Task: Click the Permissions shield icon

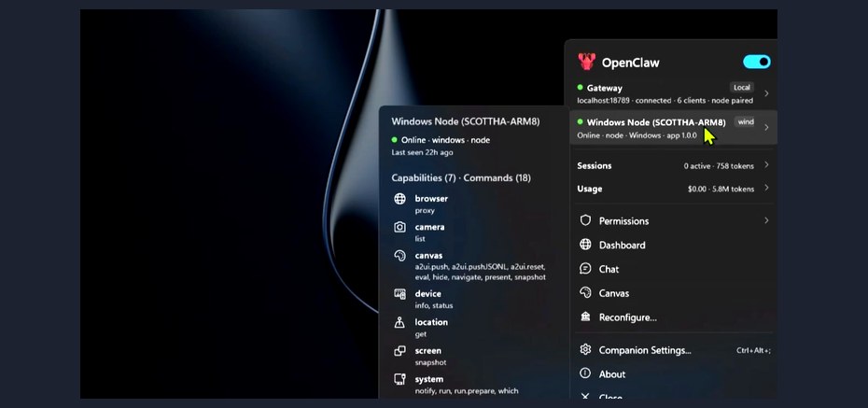Action: [585, 220]
